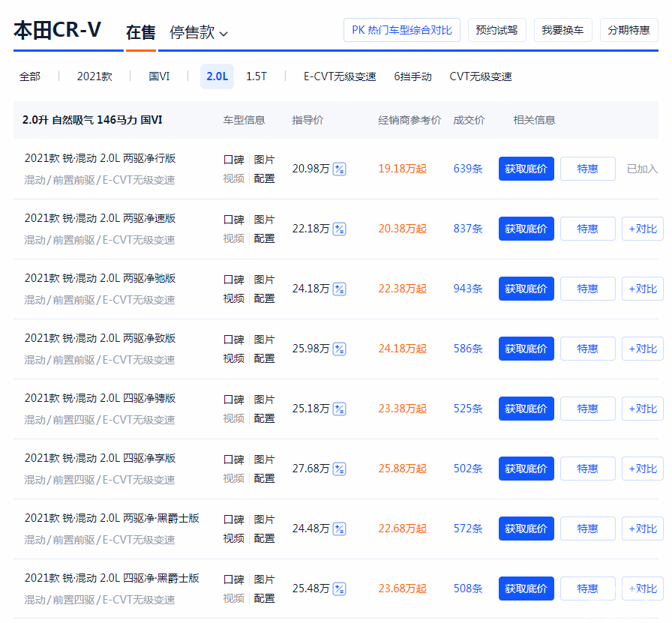View dealer price 25.88万起
The height and width of the screenshot is (623, 672).
coord(402,469)
